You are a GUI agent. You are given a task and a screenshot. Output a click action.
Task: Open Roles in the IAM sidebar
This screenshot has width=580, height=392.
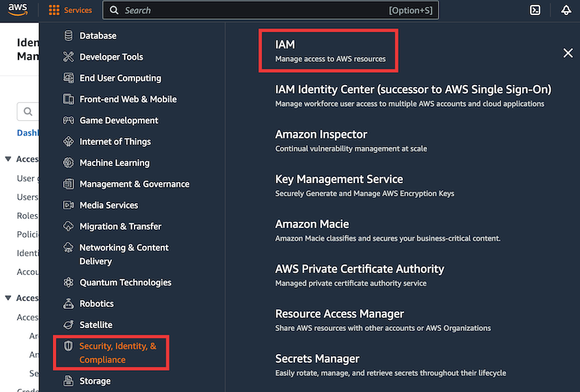(27, 216)
